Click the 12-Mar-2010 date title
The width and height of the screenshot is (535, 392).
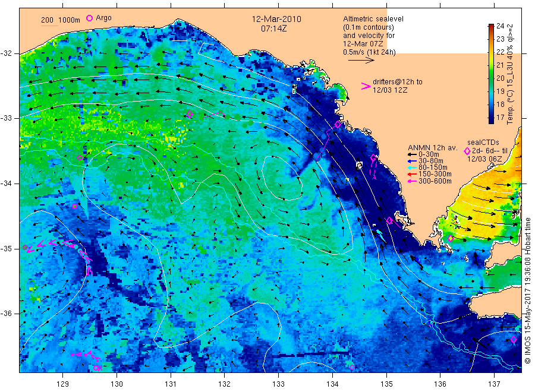coord(276,19)
